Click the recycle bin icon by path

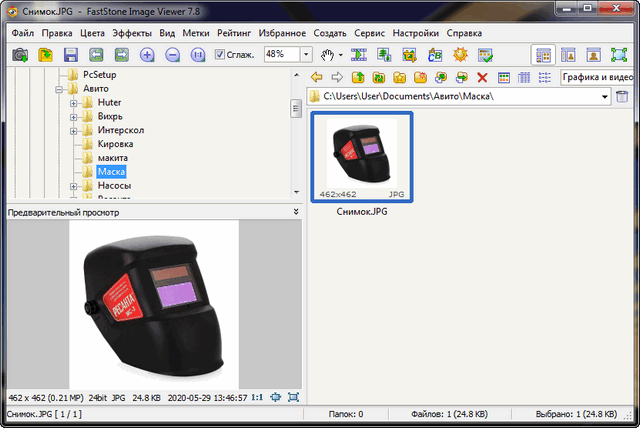click(x=622, y=97)
